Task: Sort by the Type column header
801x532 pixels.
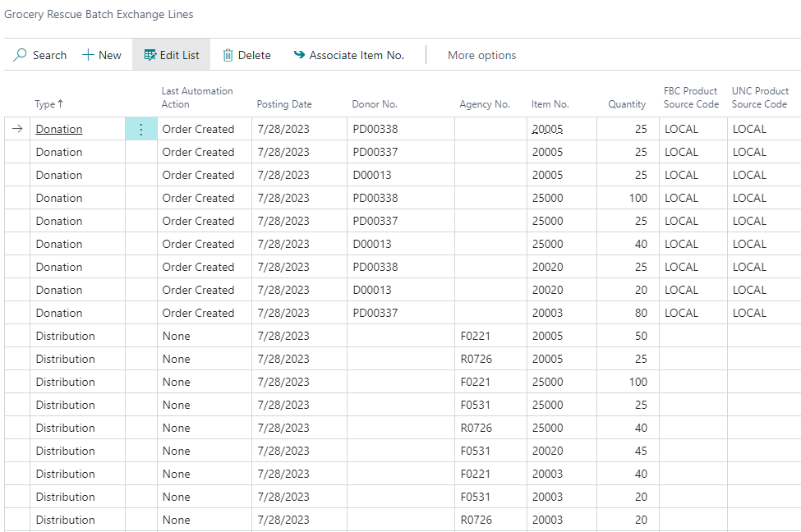Action: (48, 104)
